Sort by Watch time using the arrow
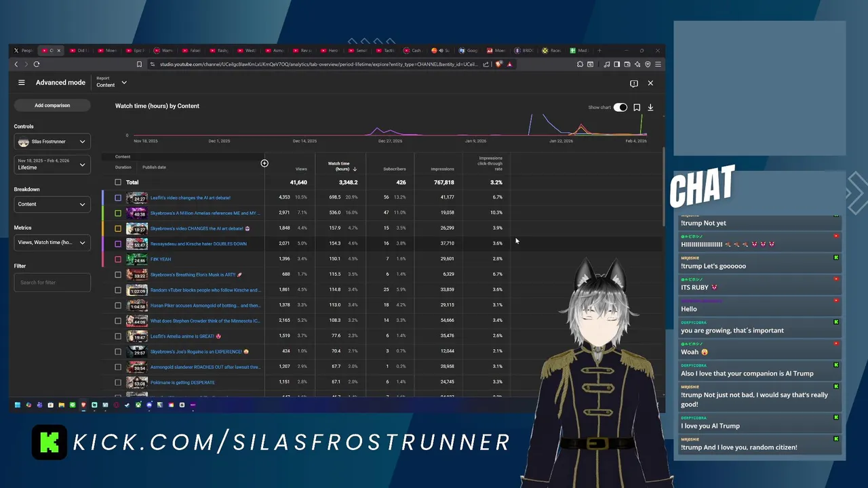This screenshot has width=868, height=488. [355, 169]
